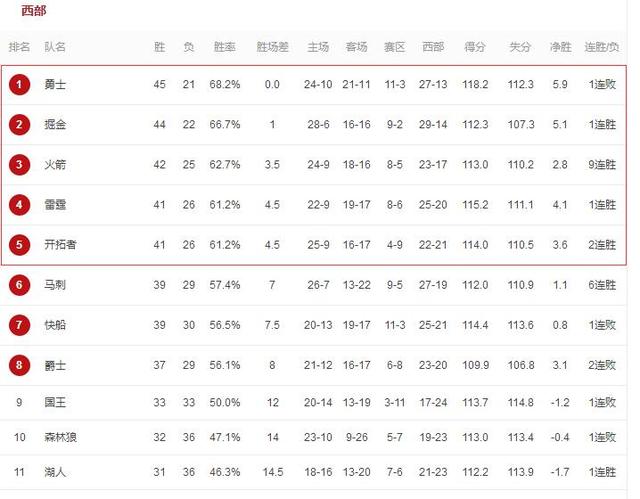Screen dimensions: 640x499
Task: Open the 森林狼 team link
Action: click(60, 437)
